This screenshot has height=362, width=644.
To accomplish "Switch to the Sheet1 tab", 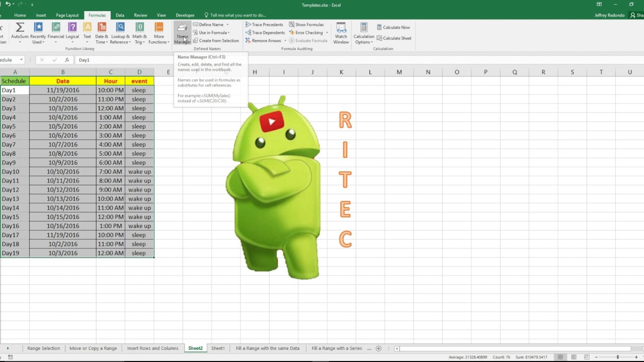I will coord(218,348).
